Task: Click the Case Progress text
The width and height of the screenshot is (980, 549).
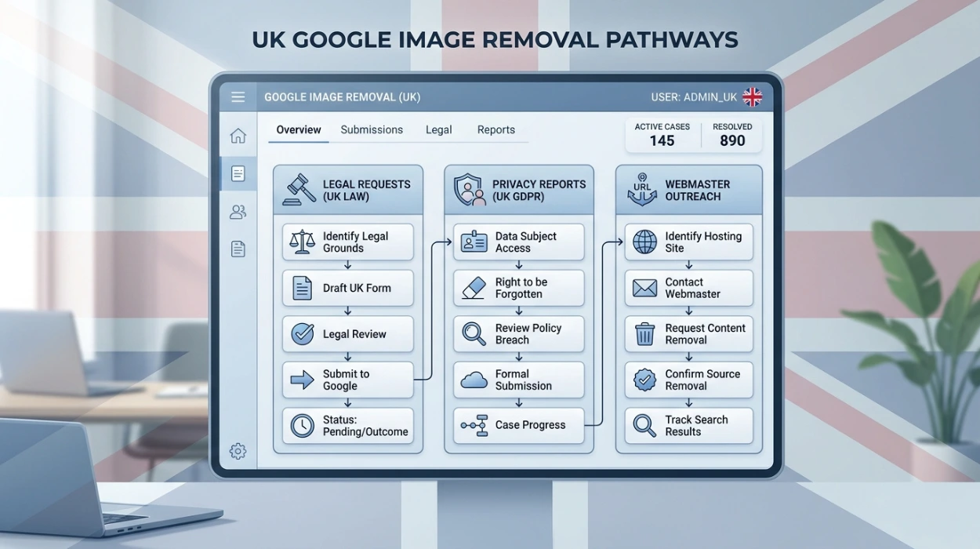Action: [530, 425]
